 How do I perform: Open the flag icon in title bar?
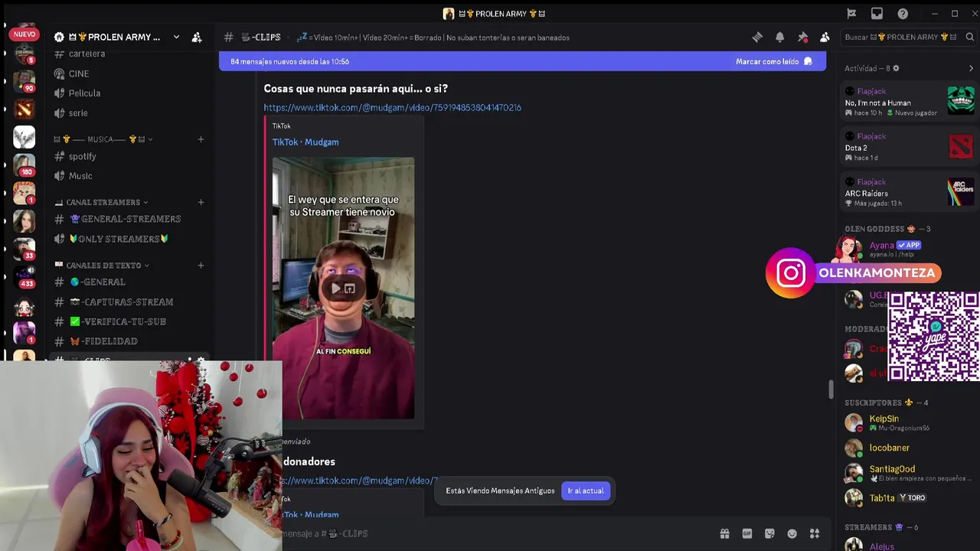pyautogui.click(x=851, y=13)
